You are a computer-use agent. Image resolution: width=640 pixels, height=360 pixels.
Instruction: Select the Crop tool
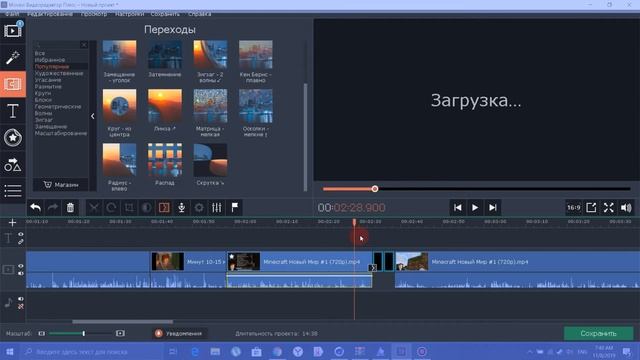pos(129,208)
